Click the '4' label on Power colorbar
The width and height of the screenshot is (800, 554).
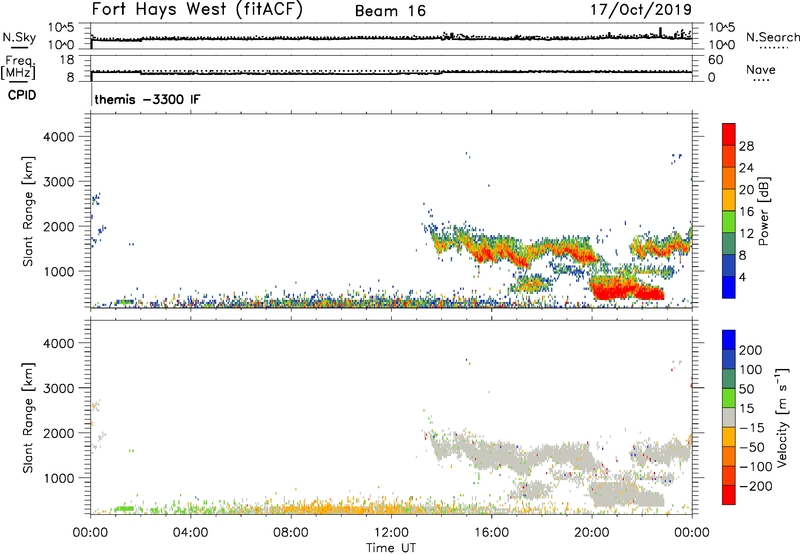[x=742, y=277]
